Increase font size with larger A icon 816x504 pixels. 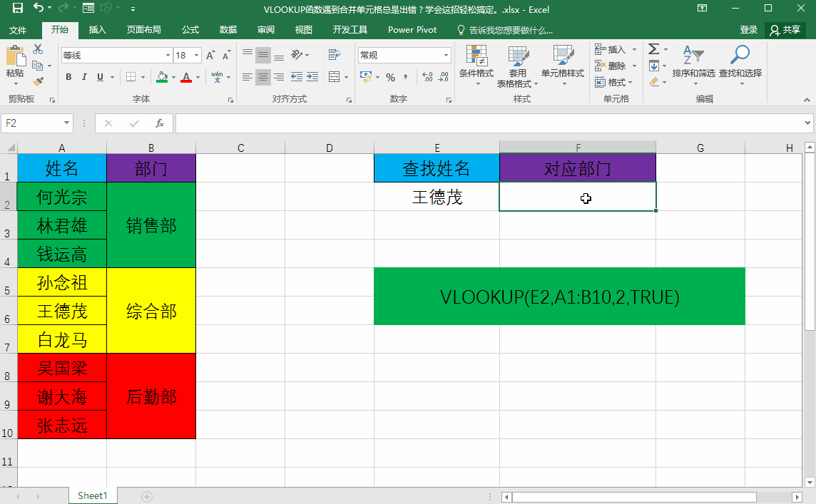point(210,55)
